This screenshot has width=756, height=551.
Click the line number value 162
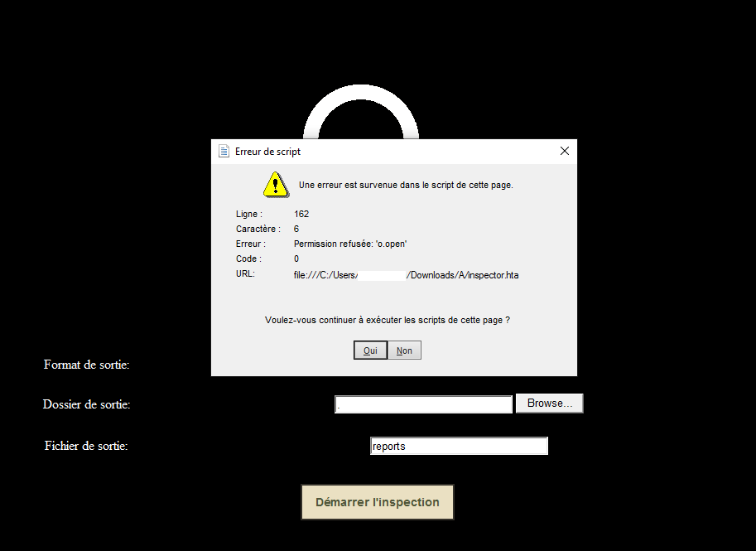(x=301, y=214)
